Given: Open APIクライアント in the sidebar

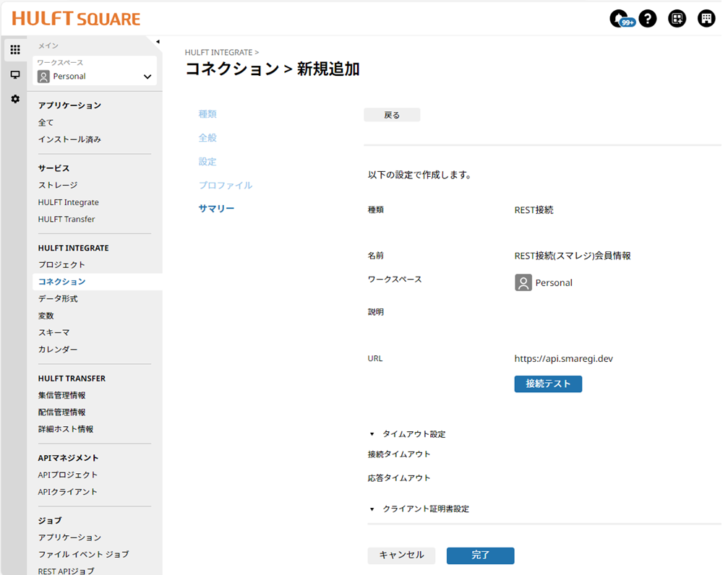Looking at the screenshot, I should tap(68, 492).
